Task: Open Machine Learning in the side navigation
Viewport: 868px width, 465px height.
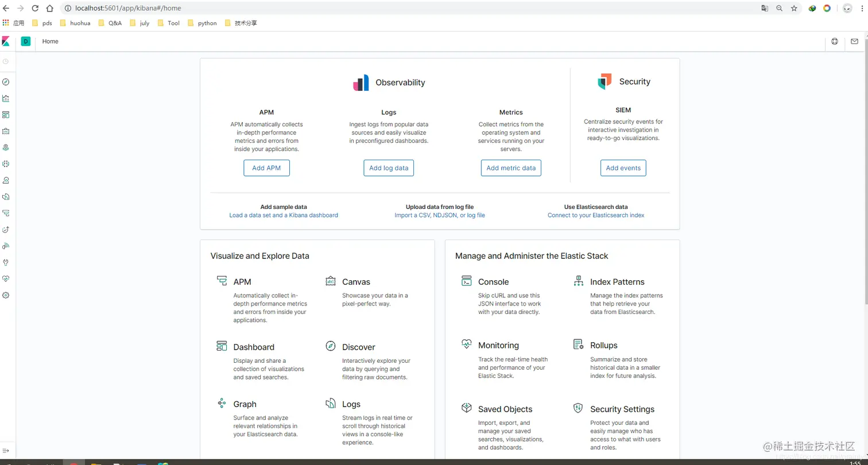Action: pos(6,164)
